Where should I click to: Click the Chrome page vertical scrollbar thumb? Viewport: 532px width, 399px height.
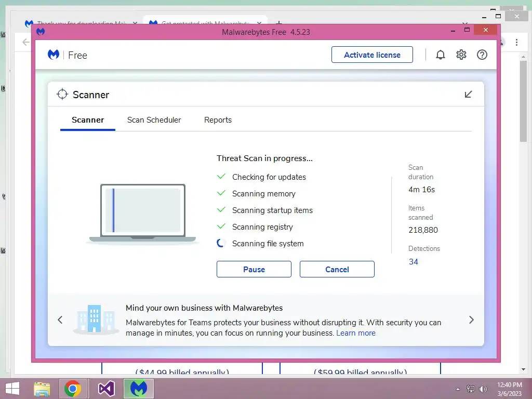pos(523,102)
